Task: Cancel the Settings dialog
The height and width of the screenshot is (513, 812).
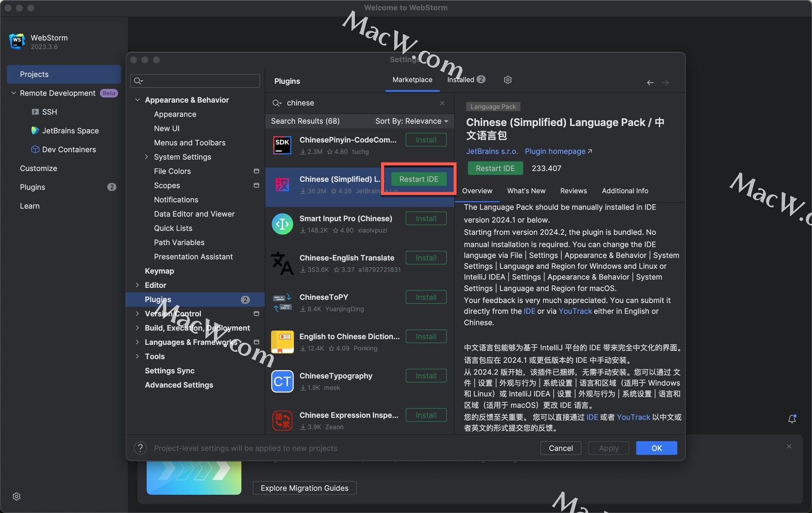Action: (x=561, y=448)
